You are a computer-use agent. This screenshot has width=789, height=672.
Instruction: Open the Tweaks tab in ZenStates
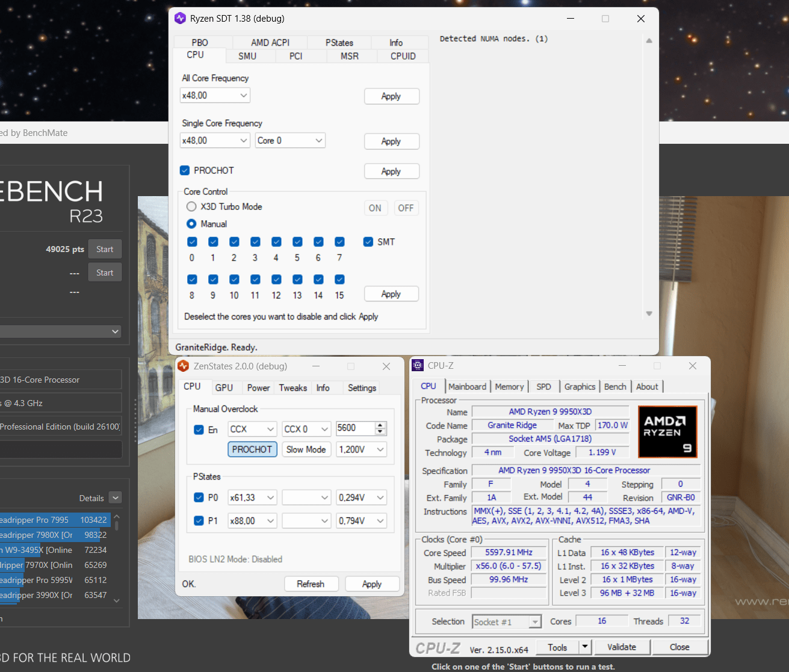click(293, 388)
